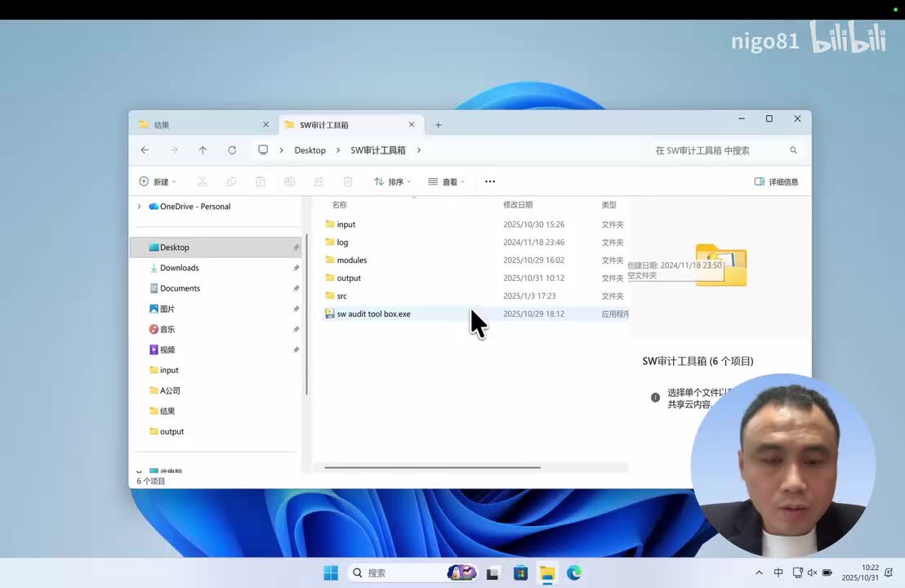Open the three-dot More options menu
The image size is (905, 588).
coord(490,182)
